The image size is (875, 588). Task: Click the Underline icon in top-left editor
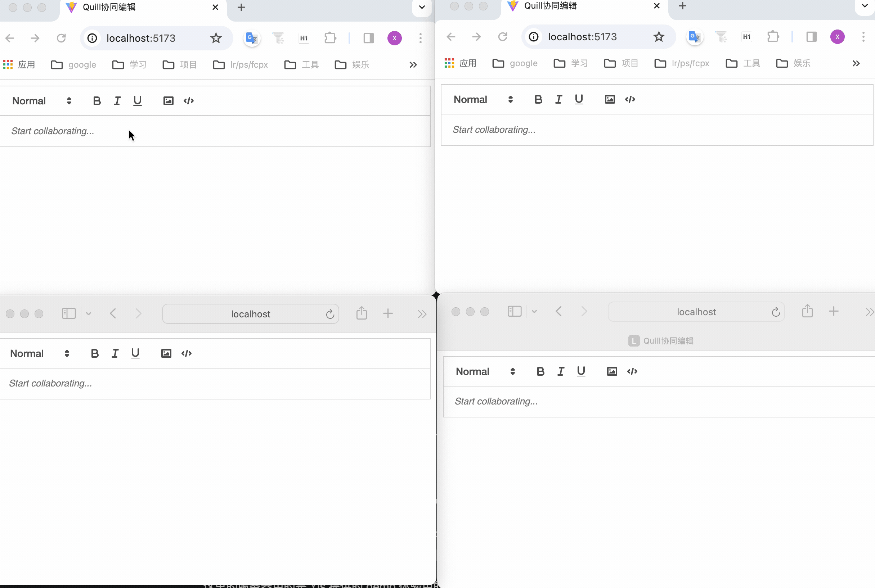tap(138, 100)
